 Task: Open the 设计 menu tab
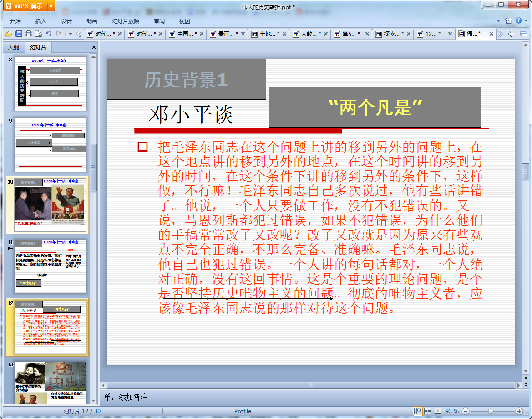(x=66, y=21)
